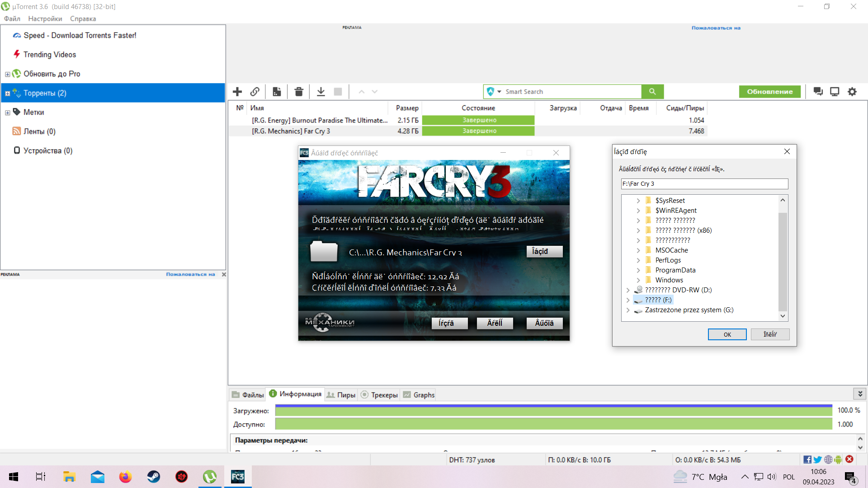Open the Smart Search provider dropdown arrow

499,92
